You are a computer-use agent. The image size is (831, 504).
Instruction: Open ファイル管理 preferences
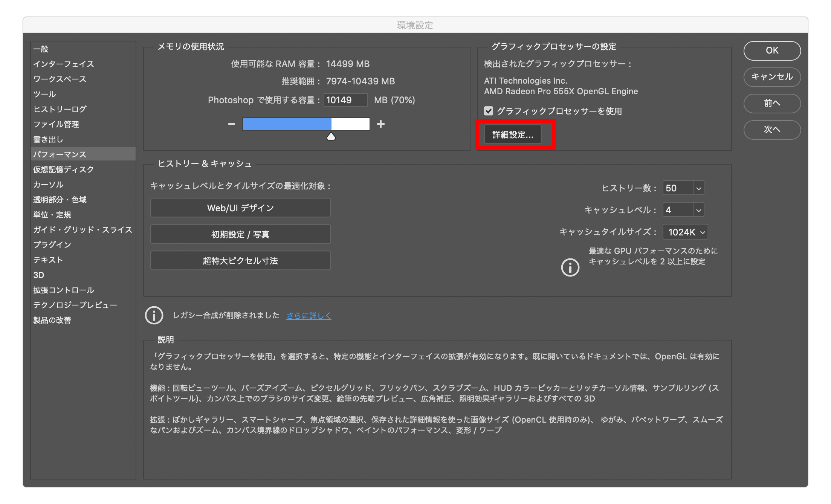[83, 124]
